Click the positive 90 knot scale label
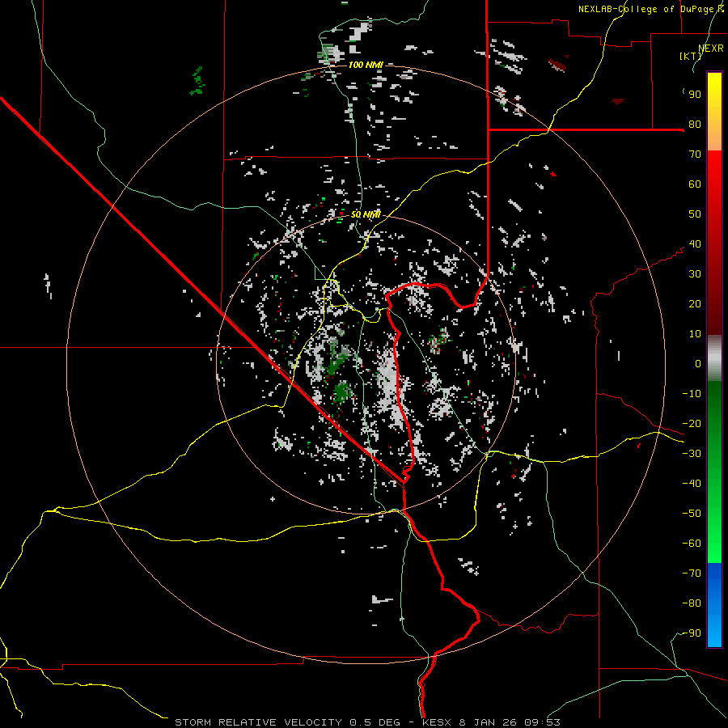Screen dimensions: 728x728 (695, 95)
